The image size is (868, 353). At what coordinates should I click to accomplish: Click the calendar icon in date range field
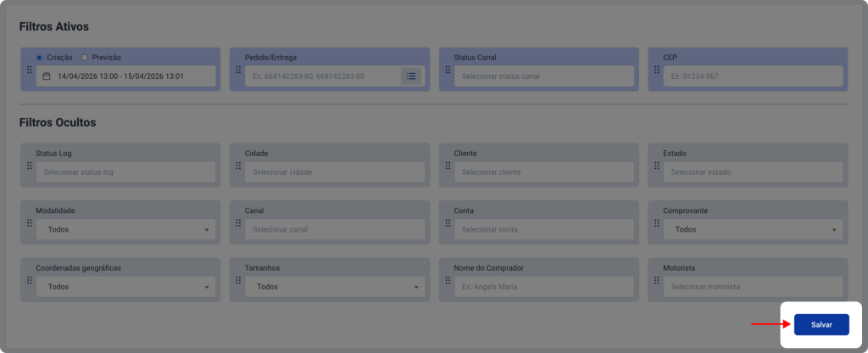47,76
